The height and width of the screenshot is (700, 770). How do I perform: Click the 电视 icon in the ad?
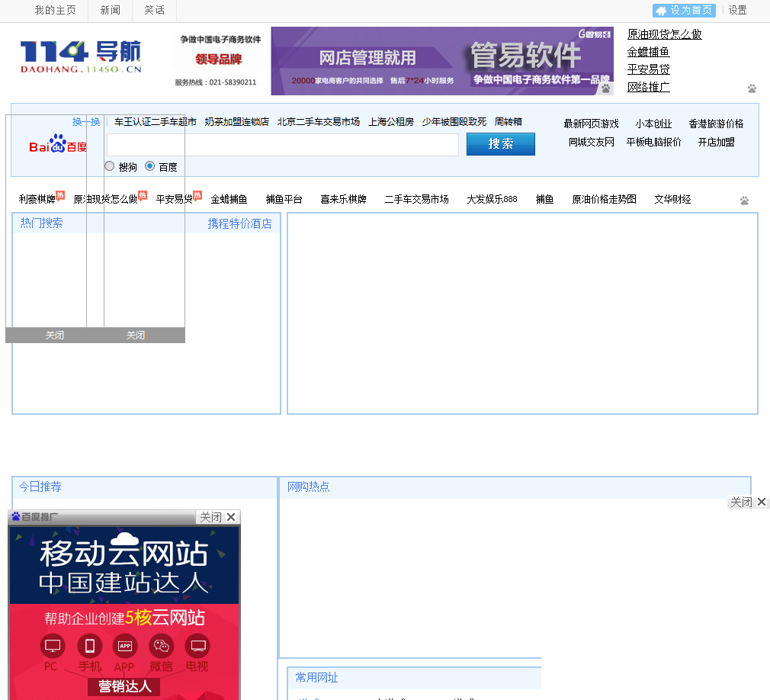198,646
